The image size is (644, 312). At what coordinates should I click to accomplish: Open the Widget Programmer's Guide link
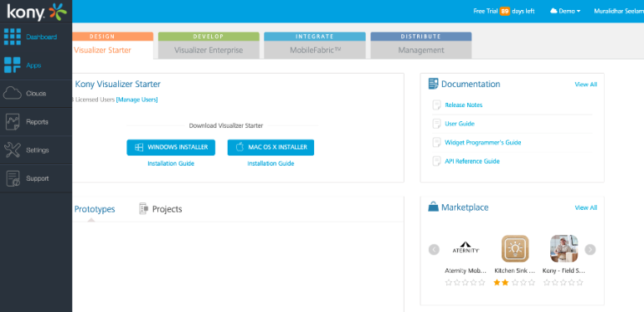coord(483,142)
